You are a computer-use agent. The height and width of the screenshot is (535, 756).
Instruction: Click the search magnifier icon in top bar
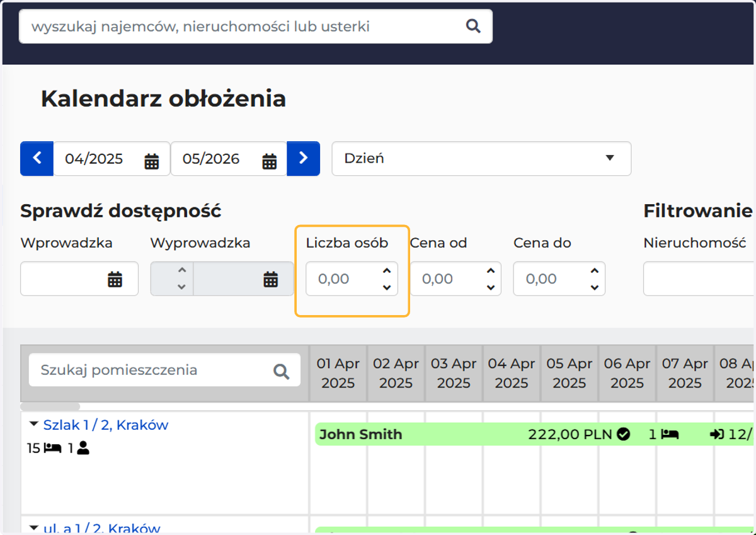472,26
